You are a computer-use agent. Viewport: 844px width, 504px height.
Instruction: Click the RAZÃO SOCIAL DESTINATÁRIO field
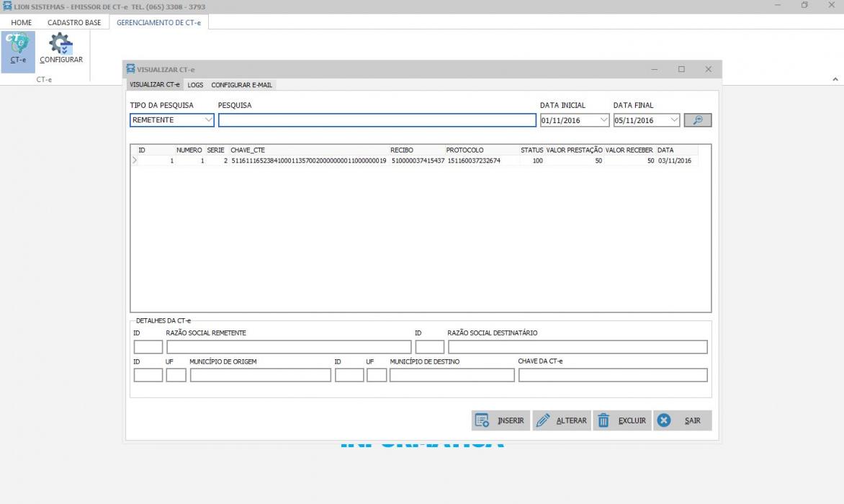(x=578, y=347)
